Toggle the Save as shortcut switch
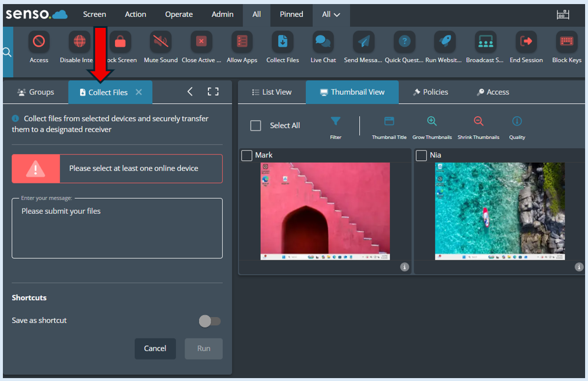This screenshot has height=381, width=588. coord(210,321)
